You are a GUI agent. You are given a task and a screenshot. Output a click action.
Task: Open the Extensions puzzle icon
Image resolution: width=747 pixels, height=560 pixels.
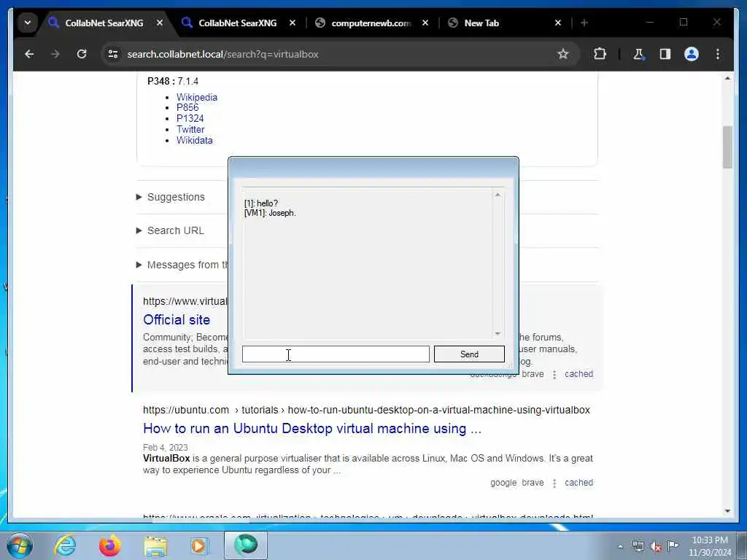pos(600,54)
